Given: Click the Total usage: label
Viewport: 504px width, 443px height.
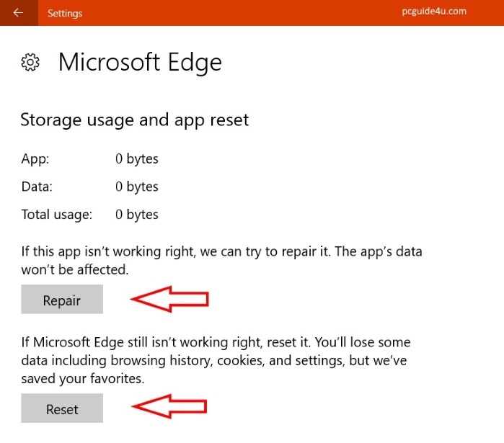Looking at the screenshot, I should [56, 214].
